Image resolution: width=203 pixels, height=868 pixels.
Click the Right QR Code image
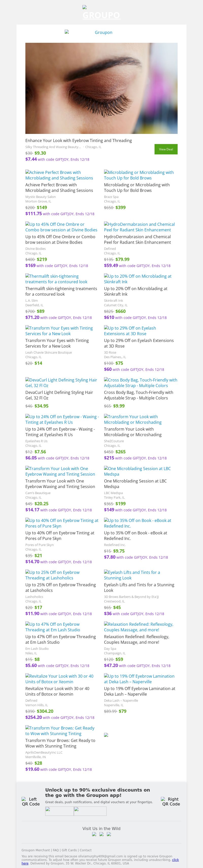click(x=171, y=801)
